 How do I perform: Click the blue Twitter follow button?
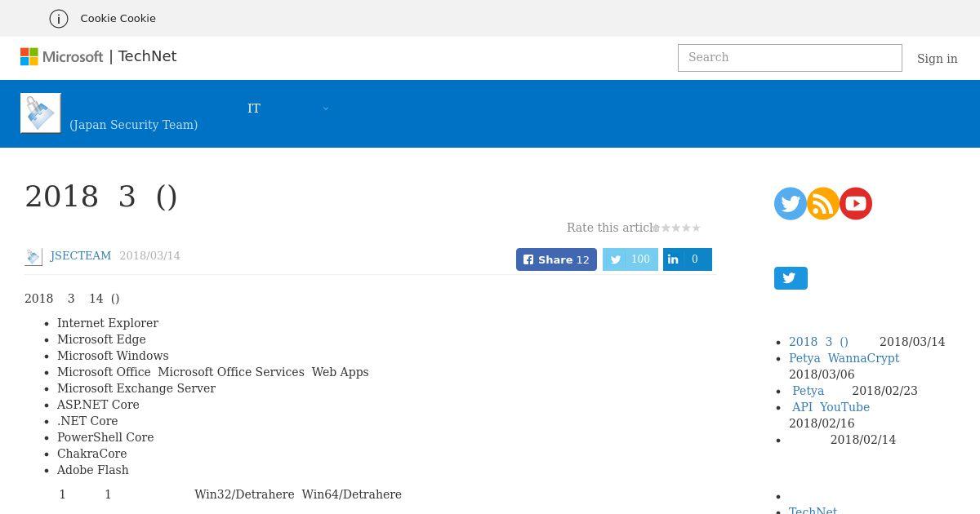click(791, 278)
